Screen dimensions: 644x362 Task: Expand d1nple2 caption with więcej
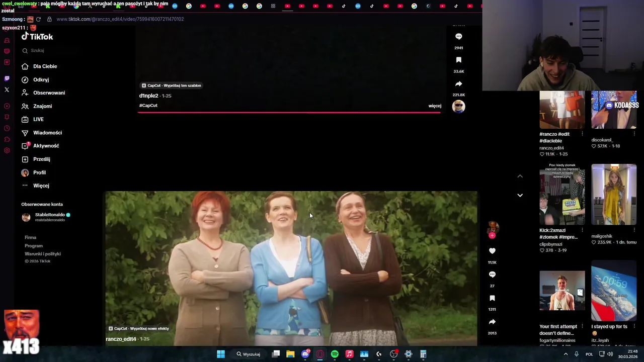435,106
